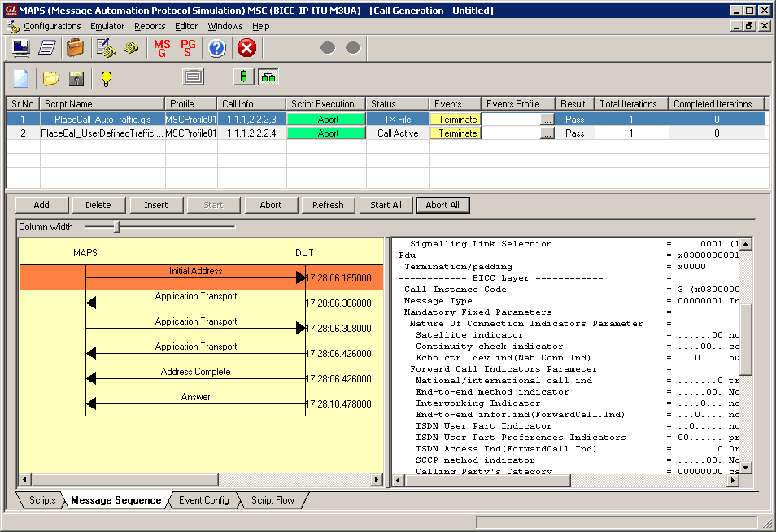The height and width of the screenshot is (532, 776).
Task: Click Terminate event in row 1
Action: pyautogui.click(x=456, y=120)
